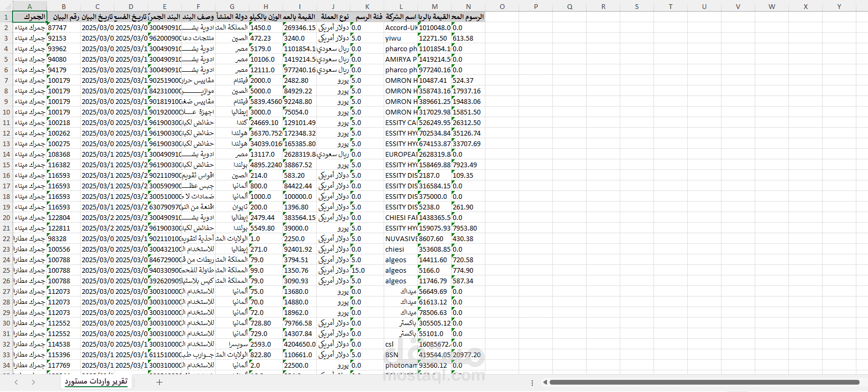This screenshot has width=868, height=392.
Task: Select value cell 269346.15
Action: pos(300,27)
